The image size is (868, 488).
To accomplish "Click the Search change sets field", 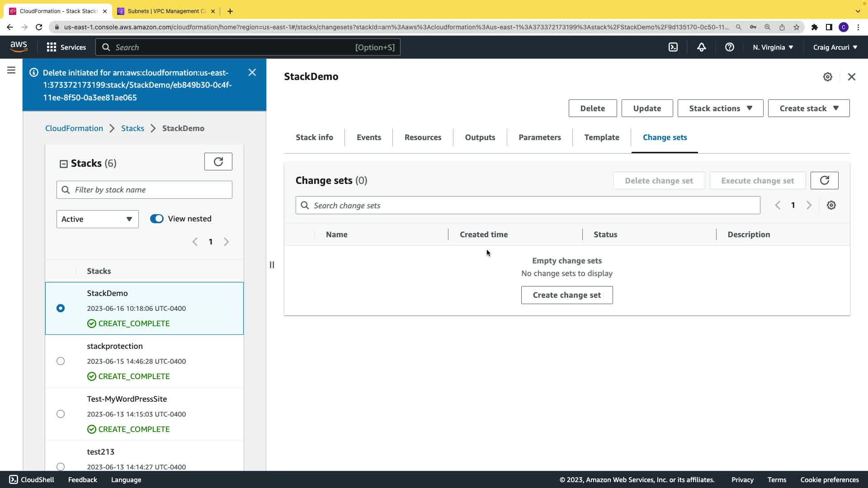I will 528,206.
